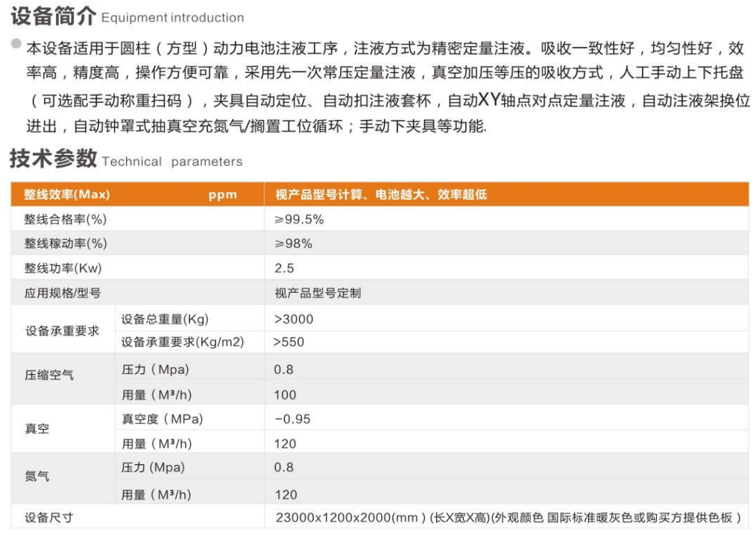Image resolution: width=756 pixels, height=535 pixels.
Task: Click the ≥98% value for 整线稼动率
Action: coord(293,244)
